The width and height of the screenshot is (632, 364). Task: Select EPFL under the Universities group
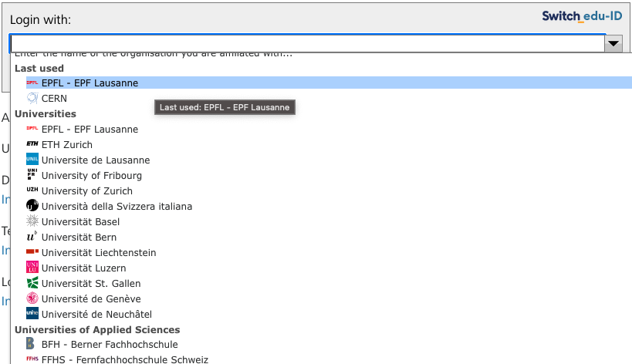click(x=90, y=130)
